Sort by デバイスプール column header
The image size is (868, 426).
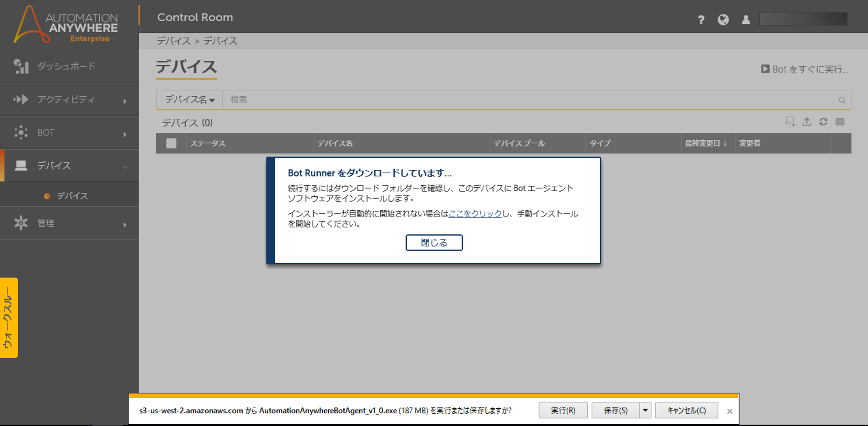coord(519,143)
